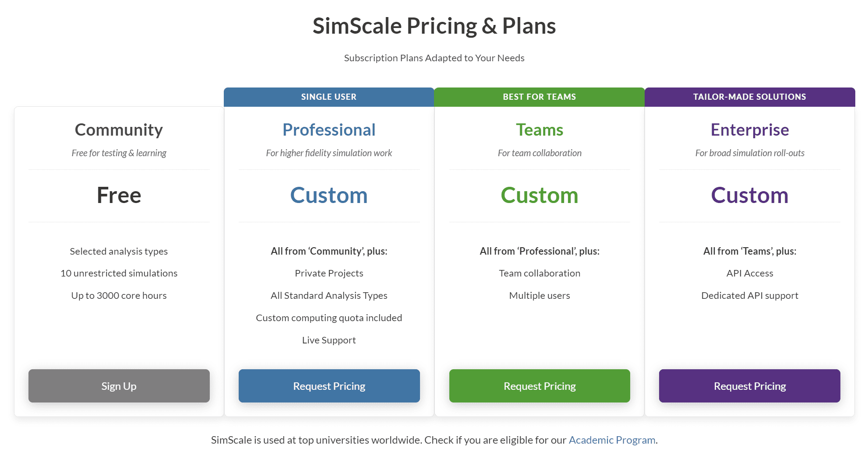868x462 pixels.
Task: Open the Academic Program link
Action: [x=612, y=440]
